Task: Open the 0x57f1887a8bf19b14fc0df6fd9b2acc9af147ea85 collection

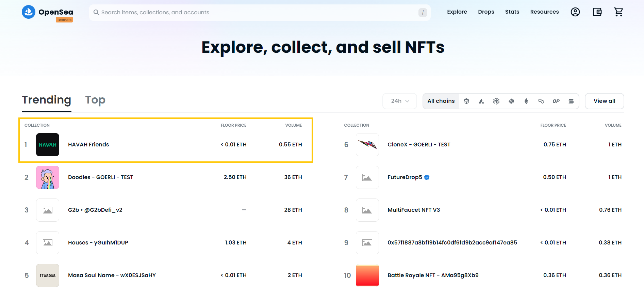Action: coord(452,243)
